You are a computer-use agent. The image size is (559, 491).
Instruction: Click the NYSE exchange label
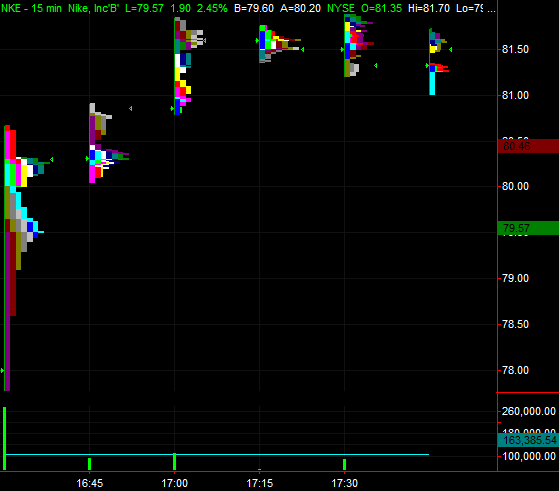pos(341,8)
